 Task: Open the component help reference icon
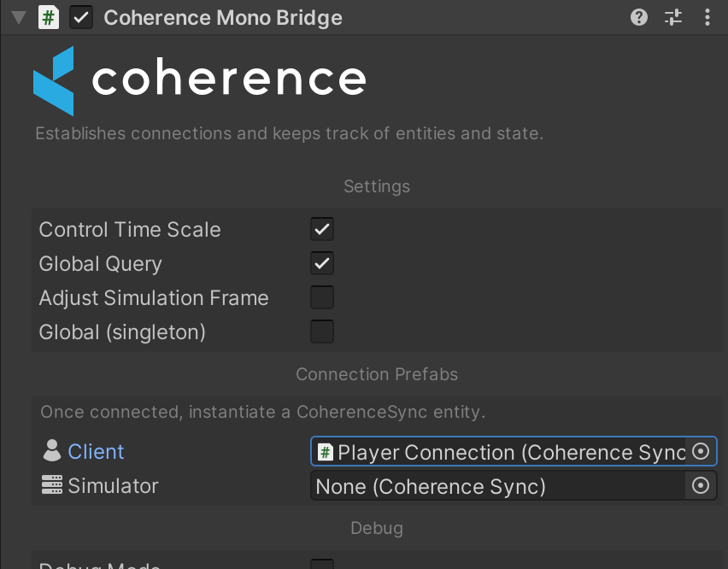tap(639, 17)
